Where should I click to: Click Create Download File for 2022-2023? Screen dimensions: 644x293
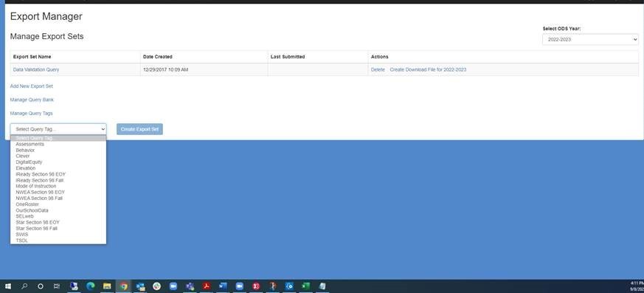point(428,70)
